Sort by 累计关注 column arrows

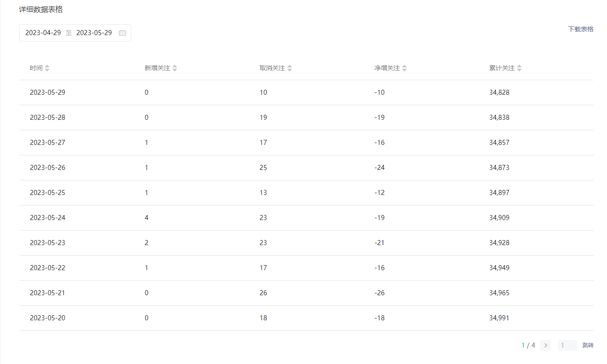tap(520, 68)
